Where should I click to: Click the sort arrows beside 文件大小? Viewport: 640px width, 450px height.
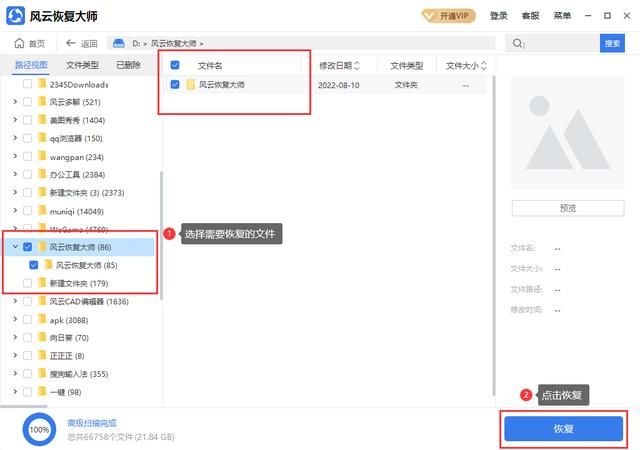(484, 65)
